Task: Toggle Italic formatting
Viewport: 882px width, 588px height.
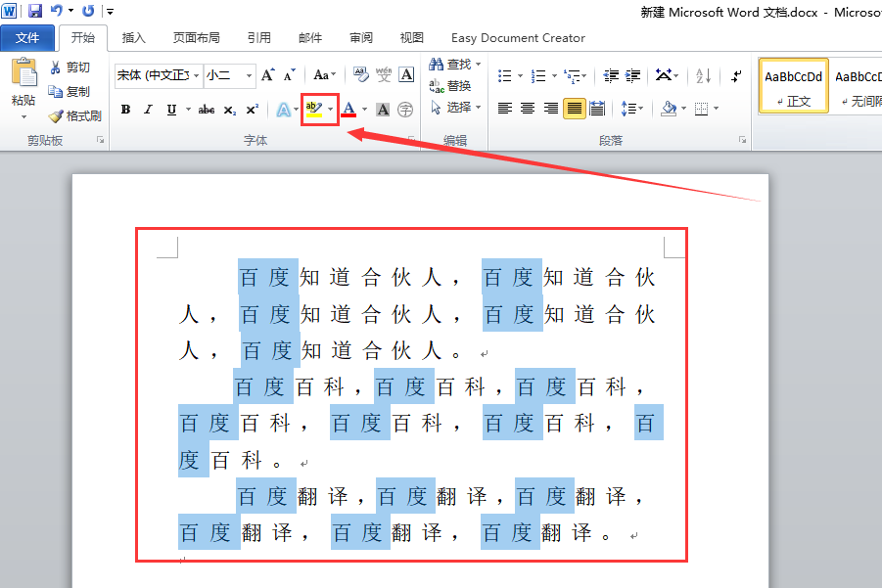Action: pos(148,109)
